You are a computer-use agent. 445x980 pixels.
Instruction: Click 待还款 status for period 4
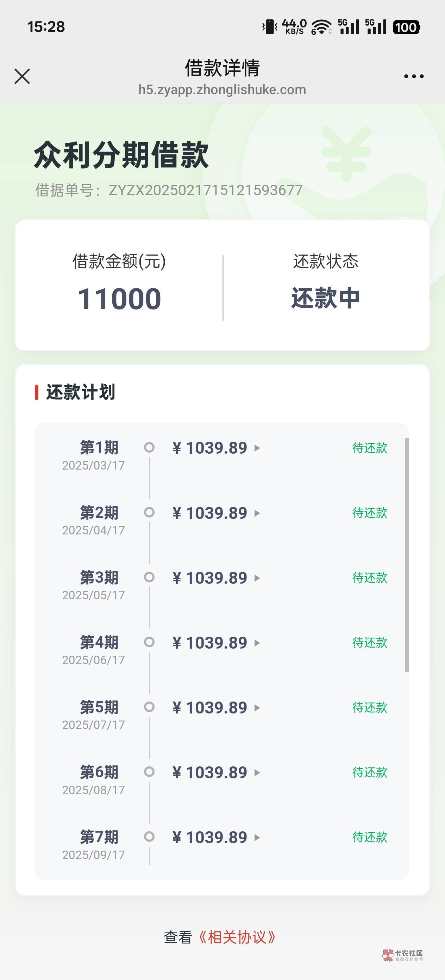pyautogui.click(x=369, y=643)
